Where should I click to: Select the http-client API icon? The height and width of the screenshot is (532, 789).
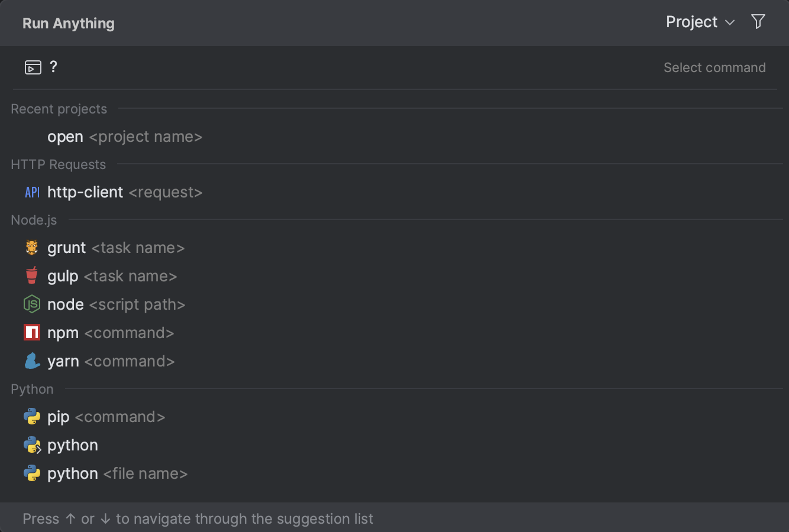click(31, 192)
